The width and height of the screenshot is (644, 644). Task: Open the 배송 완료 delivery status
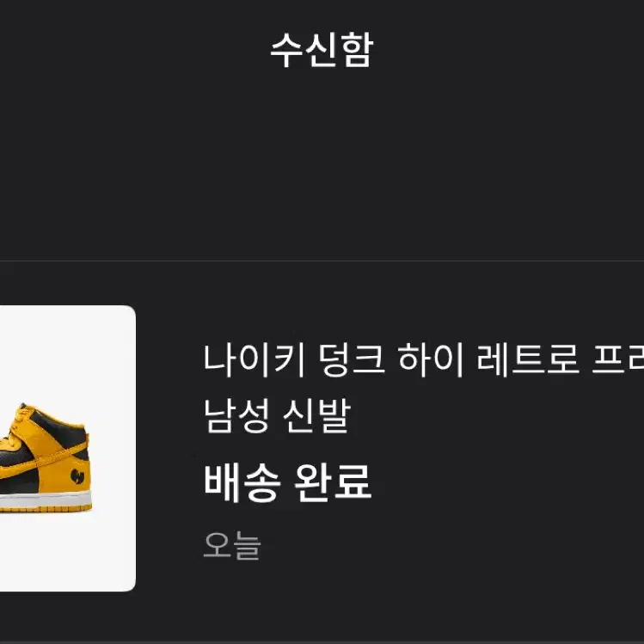[287, 483]
